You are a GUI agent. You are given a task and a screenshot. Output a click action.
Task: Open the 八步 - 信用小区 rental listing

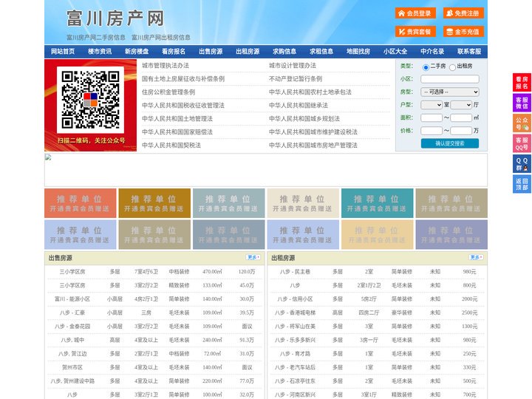click(x=295, y=299)
